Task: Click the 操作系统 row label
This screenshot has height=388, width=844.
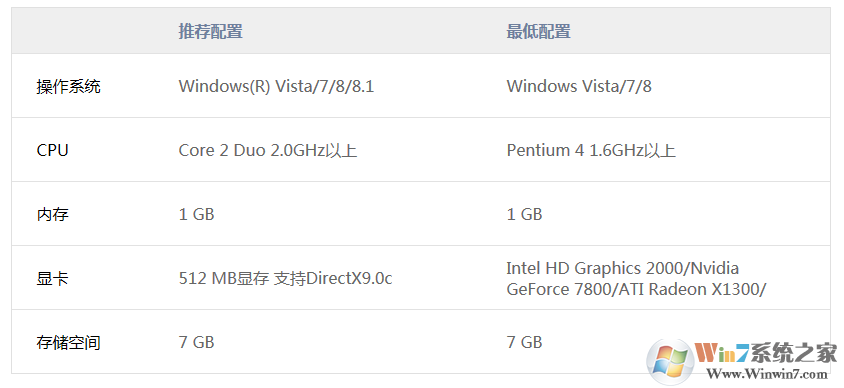Action: coord(68,86)
